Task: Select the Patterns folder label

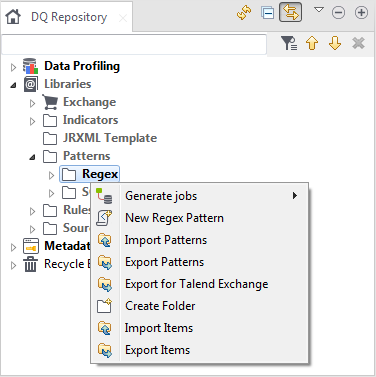Action: point(86,156)
